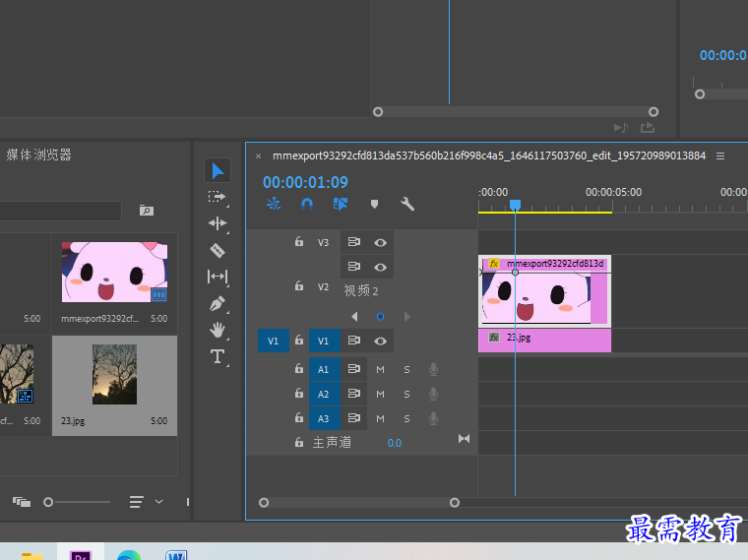This screenshot has height=560, width=748.
Task: Open the sequence panel menu
Action: coord(720,156)
